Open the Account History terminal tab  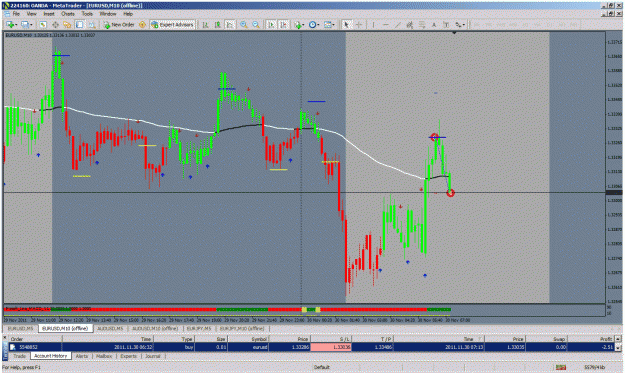click(x=51, y=356)
